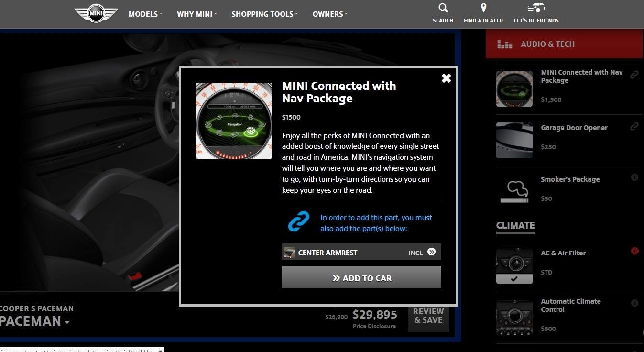The height and width of the screenshot is (352, 644).
Task: Open the Search magnifier icon
Action: tap(443, 8)
